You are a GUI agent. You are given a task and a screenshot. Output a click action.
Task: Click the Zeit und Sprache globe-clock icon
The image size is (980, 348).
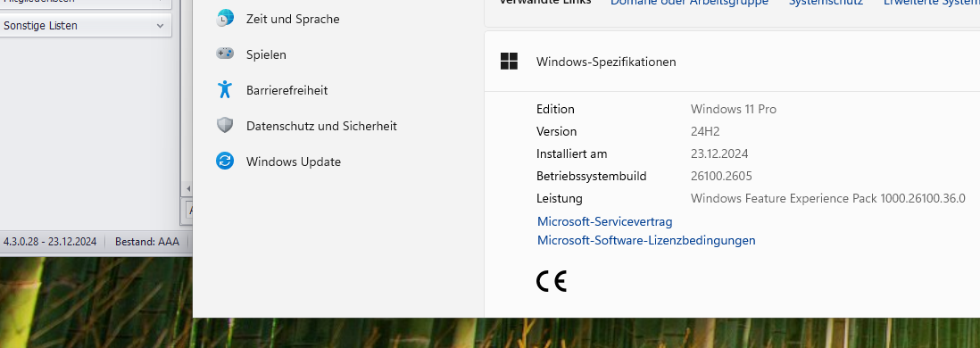tap(225, 19)
